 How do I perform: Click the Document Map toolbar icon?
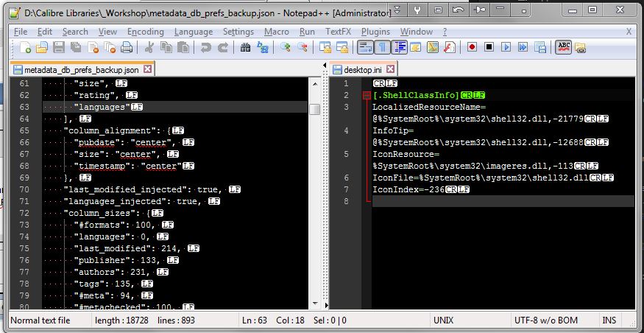coord(433,48)
